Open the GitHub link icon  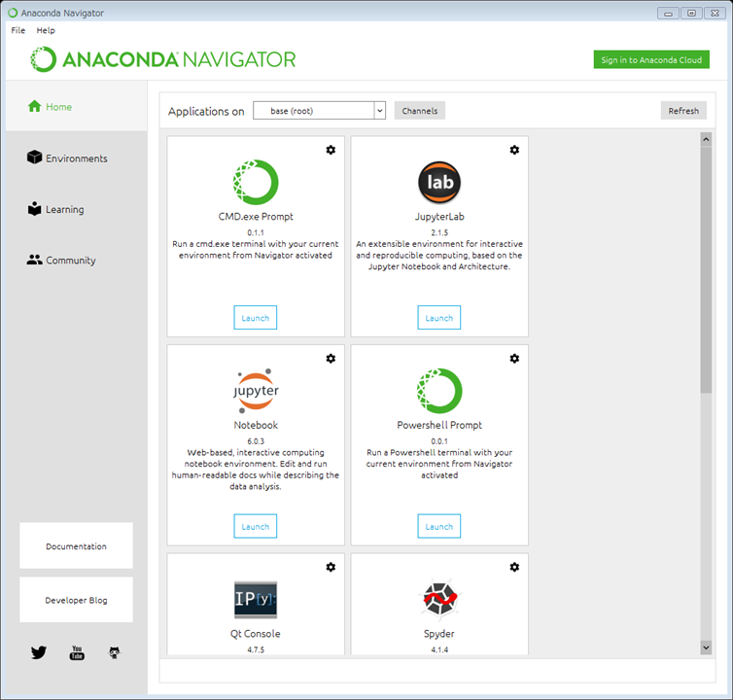[x=115, y=652]
